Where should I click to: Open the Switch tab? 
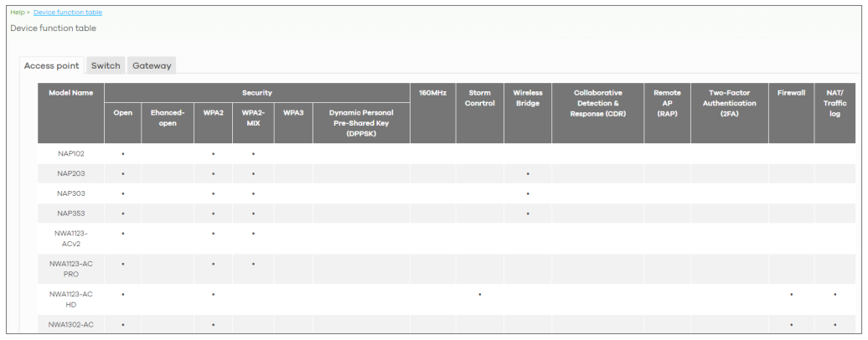(106, 65)
